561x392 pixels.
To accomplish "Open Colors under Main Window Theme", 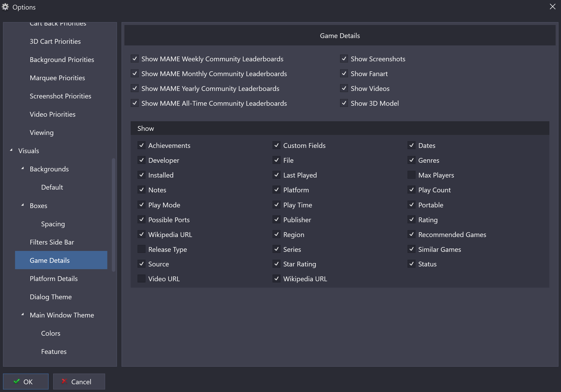I will [x=51, y=333].
